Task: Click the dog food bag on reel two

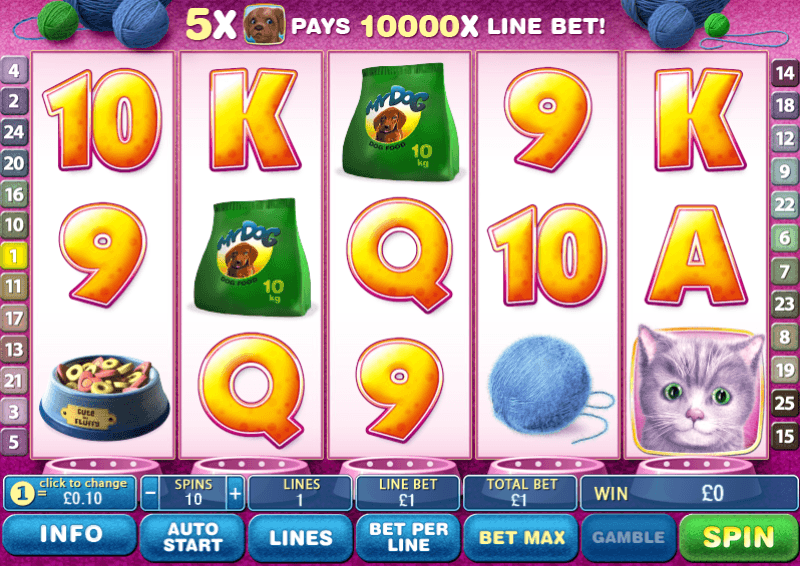Action: tap(252, 256)
